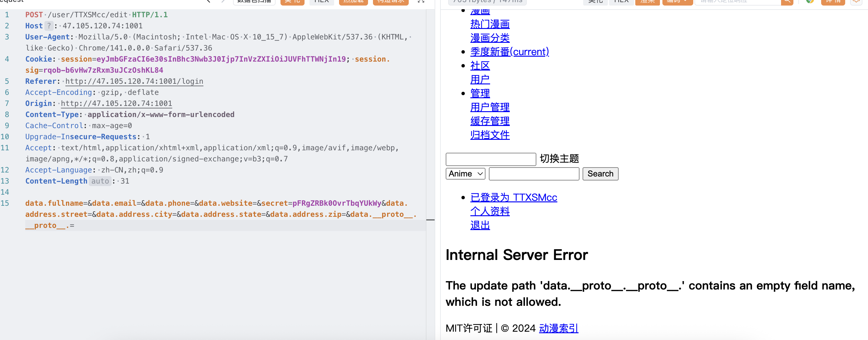Click the Search button
This screenshot has height=340, width=868.
[600, 174]
